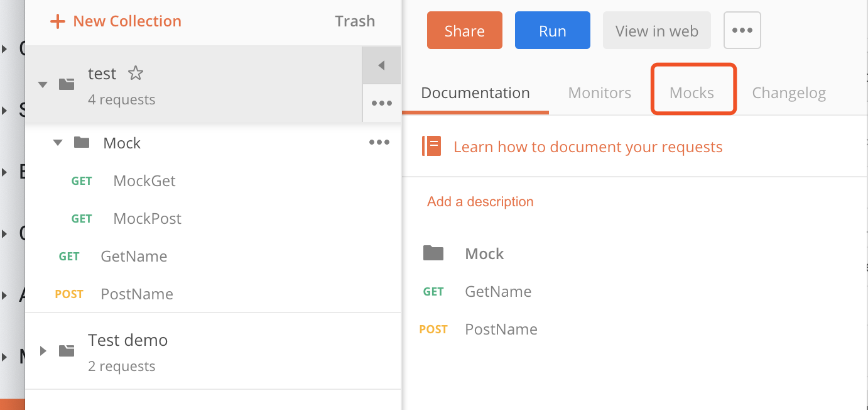Switch to the Monitors tab
The image size is (868, 410).
600,93
